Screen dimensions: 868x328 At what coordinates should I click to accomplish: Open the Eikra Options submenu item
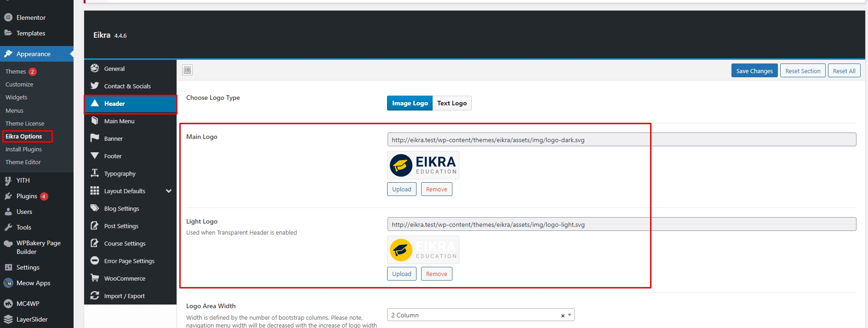[x=23, y=136]
